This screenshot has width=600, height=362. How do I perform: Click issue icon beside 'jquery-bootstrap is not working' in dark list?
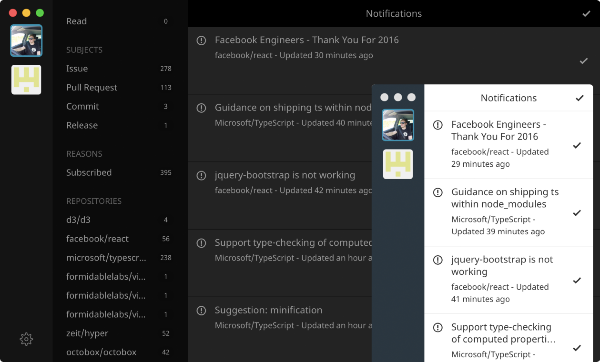coord(201,176)
